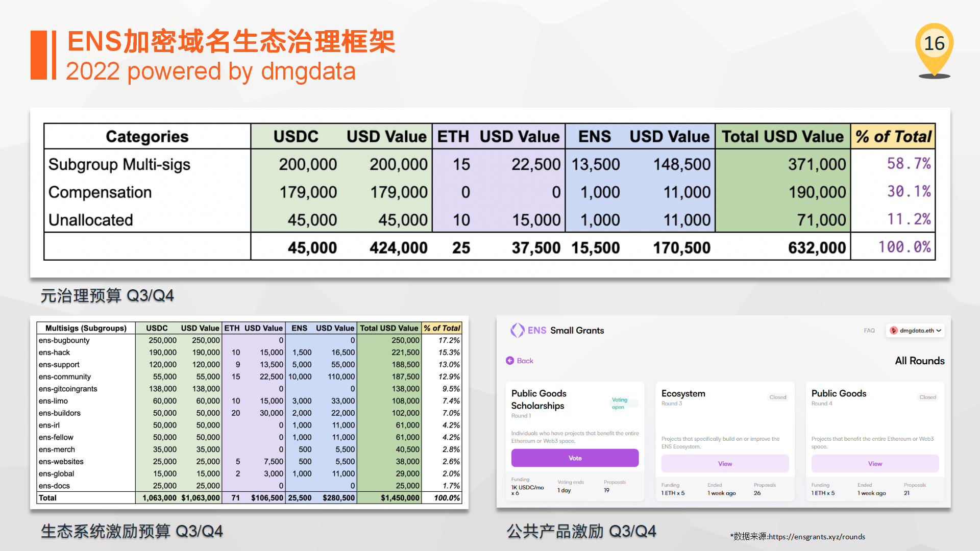Viewport: 980px width, 551px height.
Task: Select the subtitle 2022 powered by dmgdata
Action: 211,71
